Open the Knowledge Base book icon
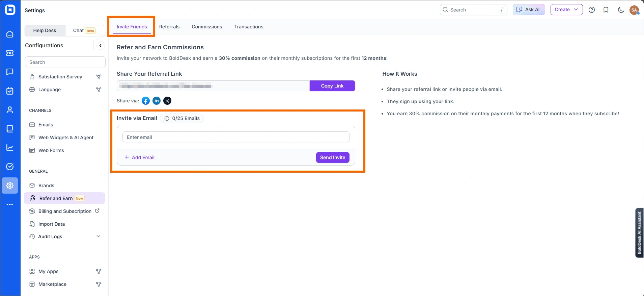Image resolution: width=644 pixels, height=296 pixels. [x=10, y=129]
